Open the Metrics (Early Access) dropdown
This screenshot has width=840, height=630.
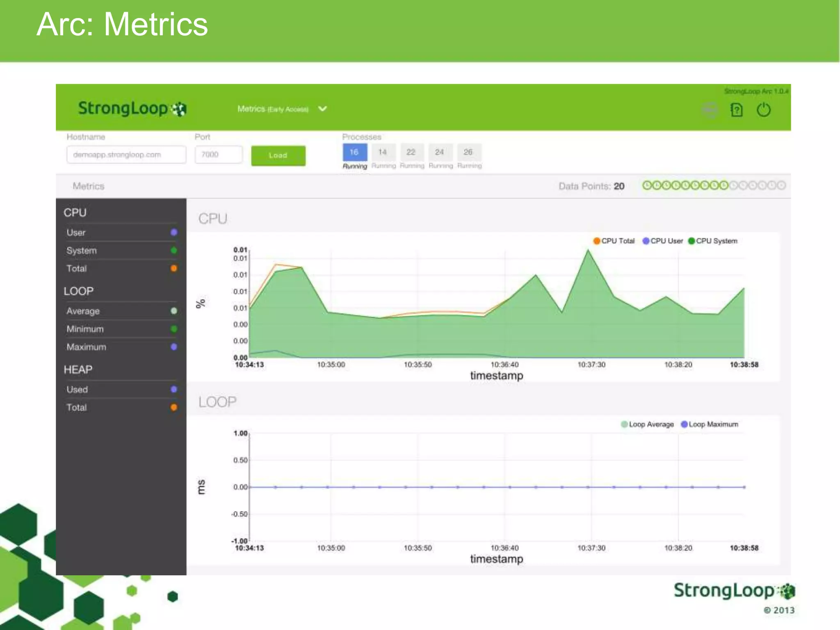click(282, 109)
